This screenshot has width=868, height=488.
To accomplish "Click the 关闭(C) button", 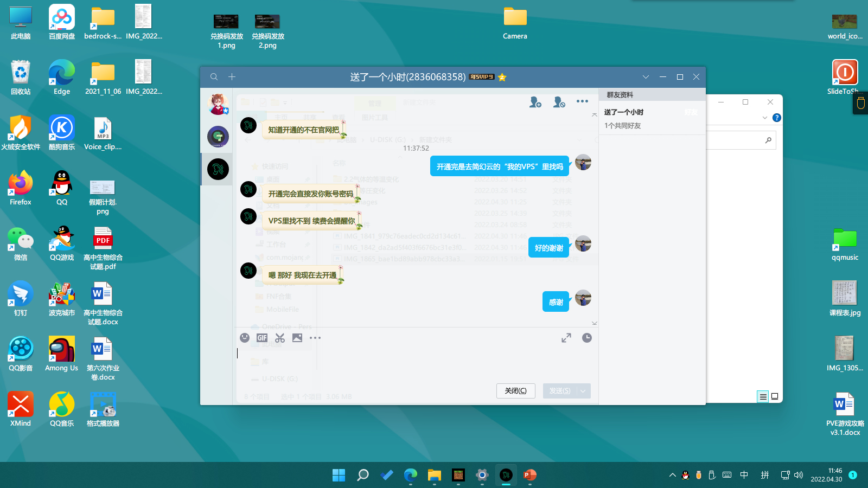I will point(516,391).
